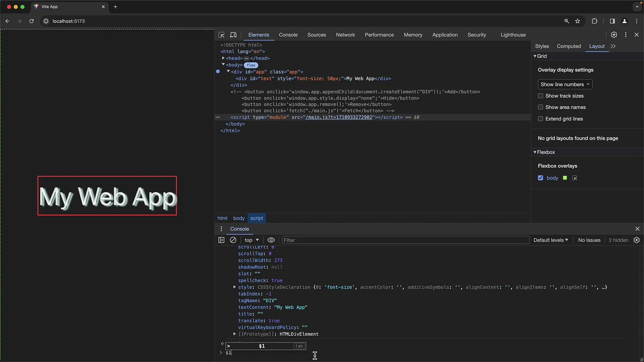Uncheck the body flexbox overlay checkbox
Image resolution: width=644 pixels, height=362 pixels.
click(540, 178)
